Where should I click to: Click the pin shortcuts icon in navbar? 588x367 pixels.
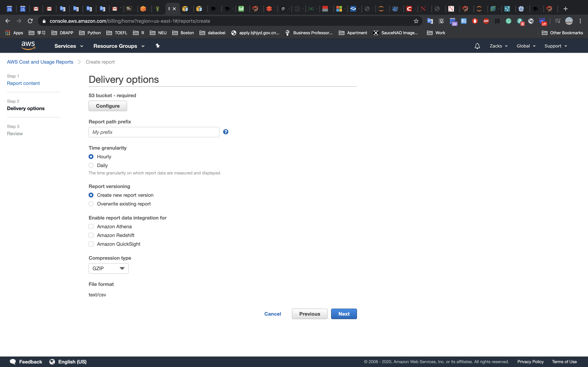[x=158, y=46]
